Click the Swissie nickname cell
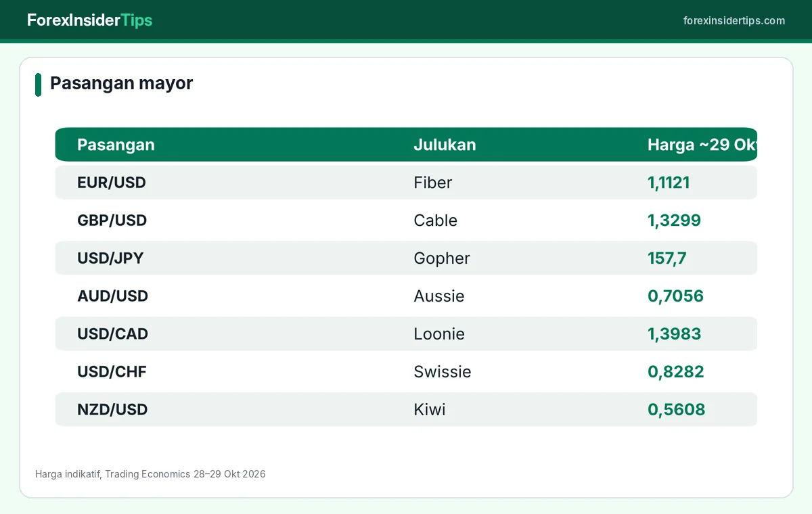The width and height of the screenshot is (812, 514). 443,372
